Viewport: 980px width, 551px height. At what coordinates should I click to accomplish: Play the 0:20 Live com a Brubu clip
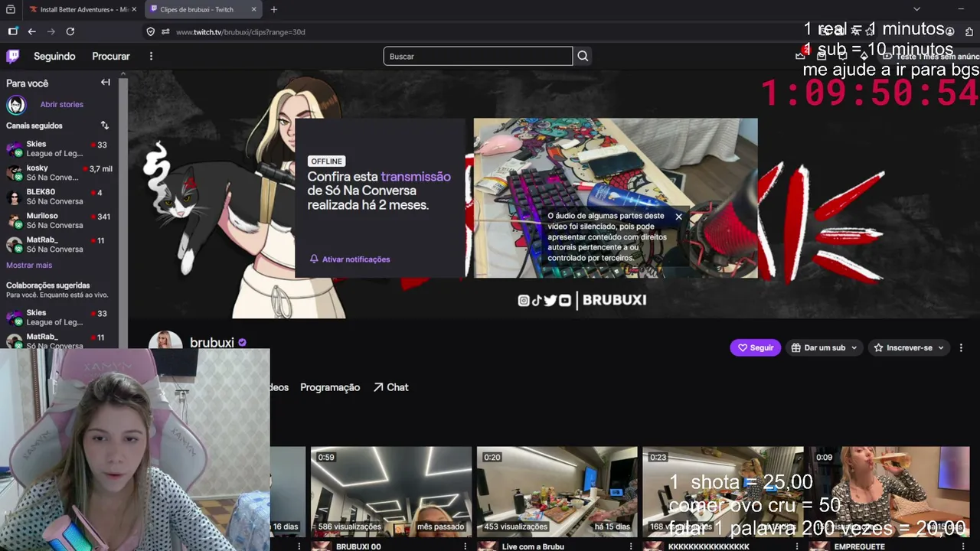(557, 491)
